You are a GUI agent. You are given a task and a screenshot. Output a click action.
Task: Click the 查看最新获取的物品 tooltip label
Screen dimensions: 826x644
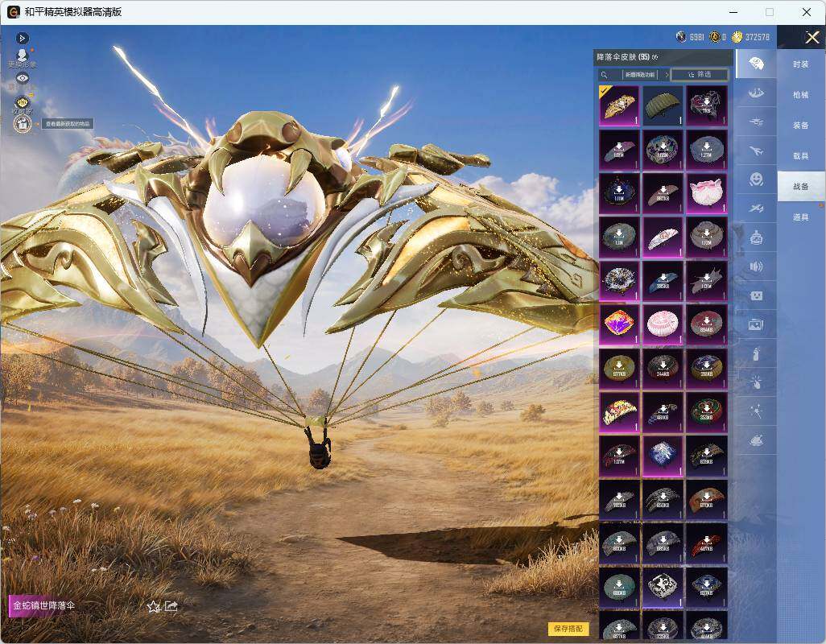pyautogui.click(x=68, y=124)
